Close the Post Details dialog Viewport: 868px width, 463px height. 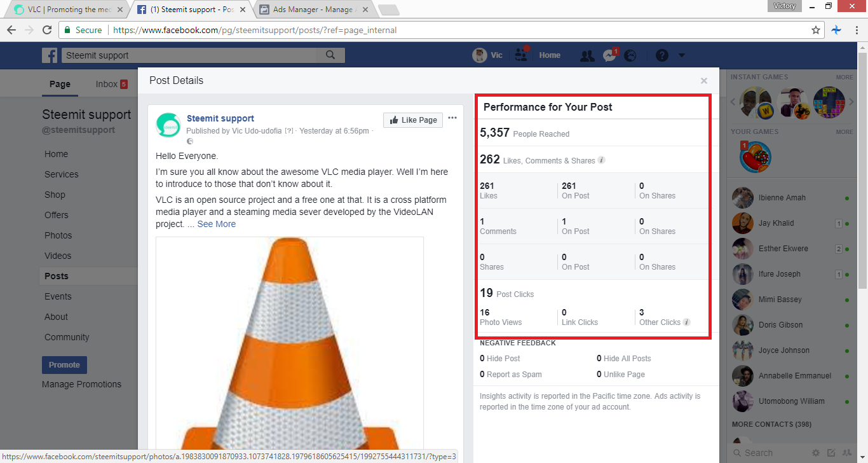coord(703,81)
